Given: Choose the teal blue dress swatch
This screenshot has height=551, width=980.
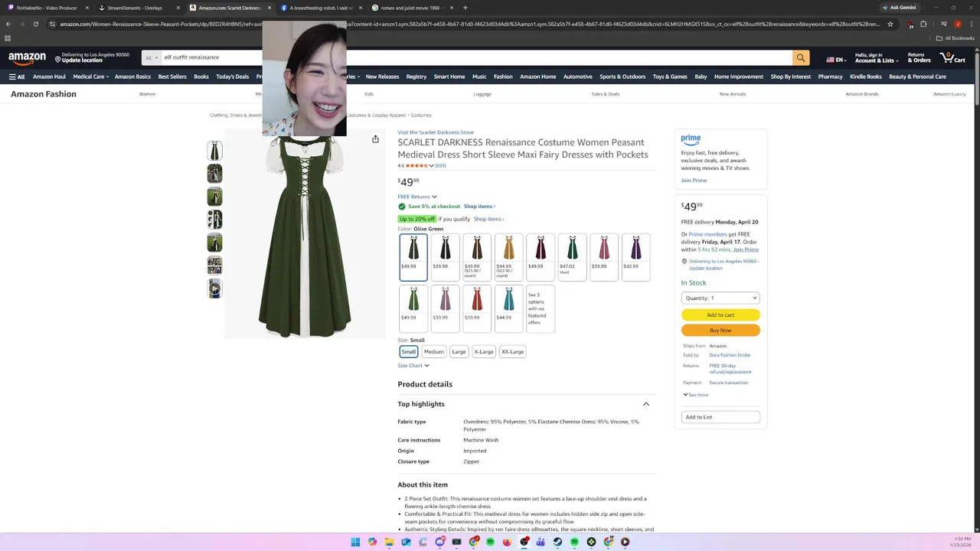Looking at the screenshot, I should click(x=509, y=308).
